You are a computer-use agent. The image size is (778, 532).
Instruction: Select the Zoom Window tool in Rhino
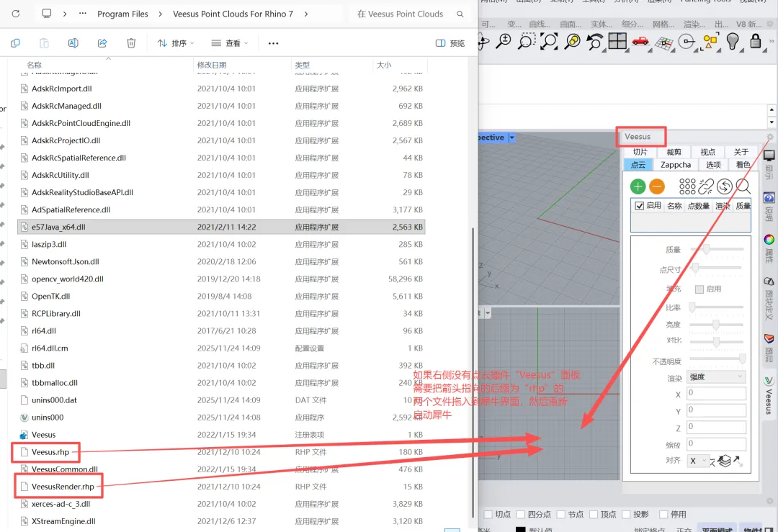click(x=526, y=41)
